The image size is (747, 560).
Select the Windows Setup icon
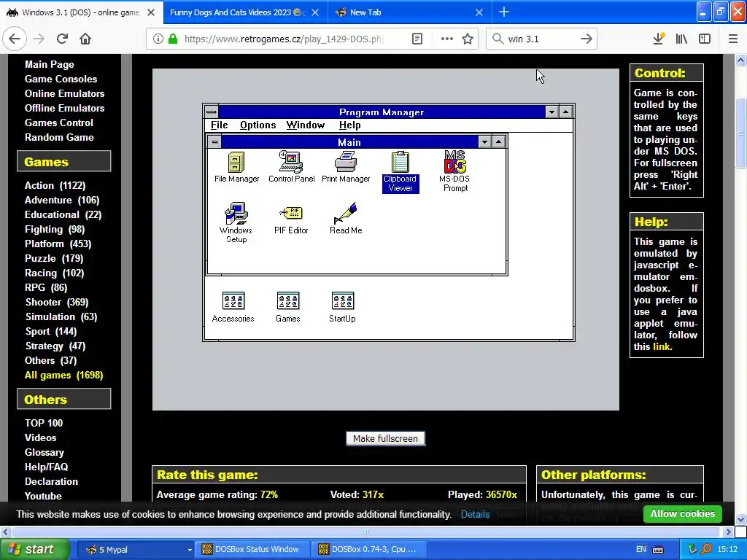[236, 223]
